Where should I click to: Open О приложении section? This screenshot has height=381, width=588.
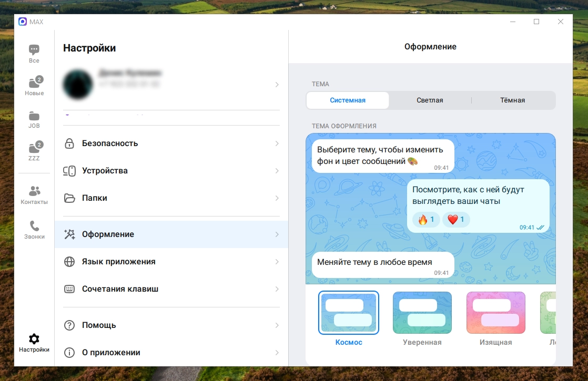pos(171,353)
